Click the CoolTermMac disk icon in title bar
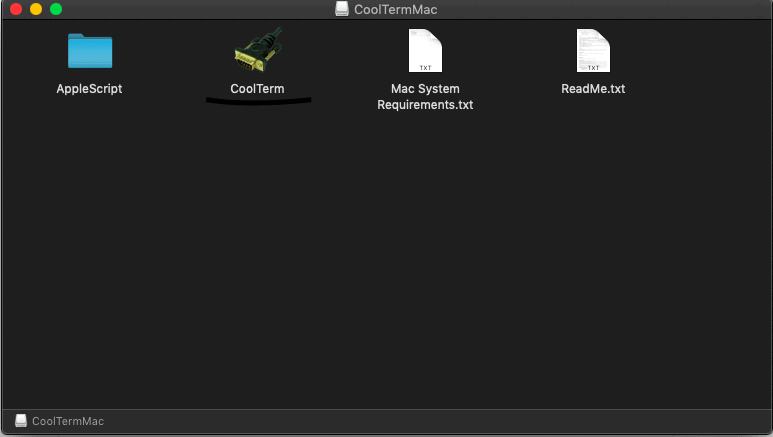 click(342, 9)
